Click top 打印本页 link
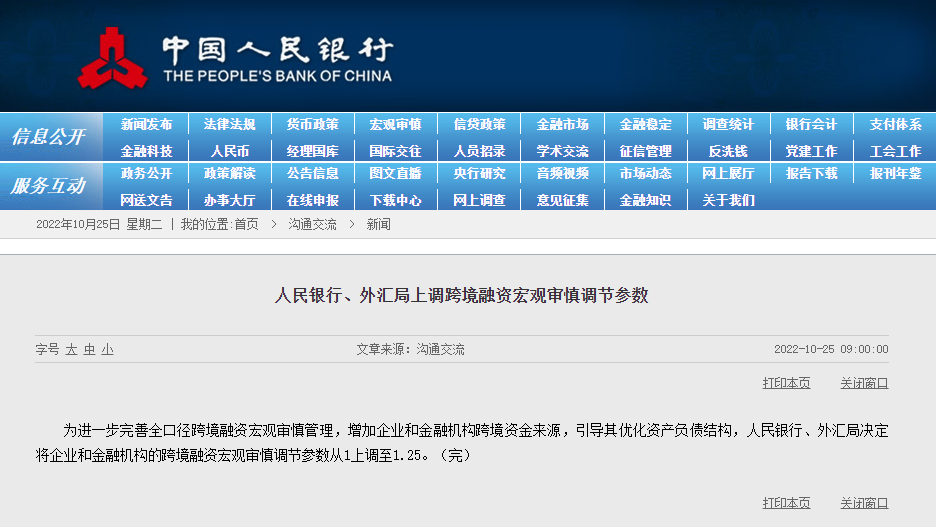 click(x=786, y=383)
